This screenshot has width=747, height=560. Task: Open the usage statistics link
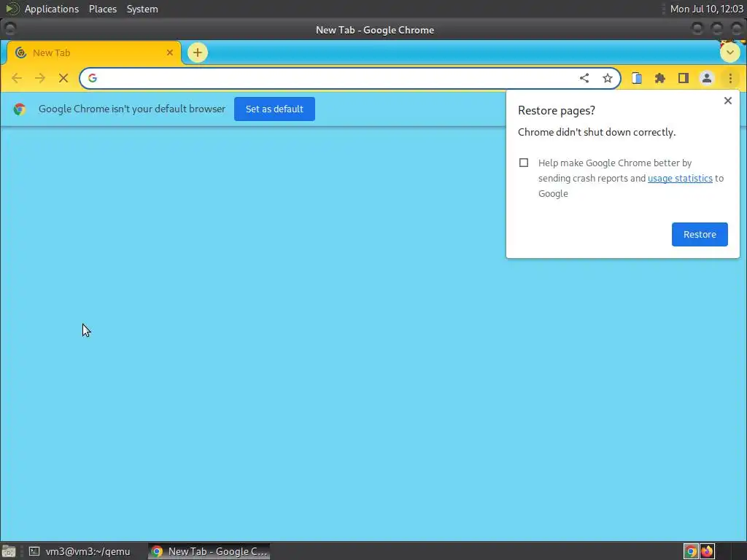point(680,178)
